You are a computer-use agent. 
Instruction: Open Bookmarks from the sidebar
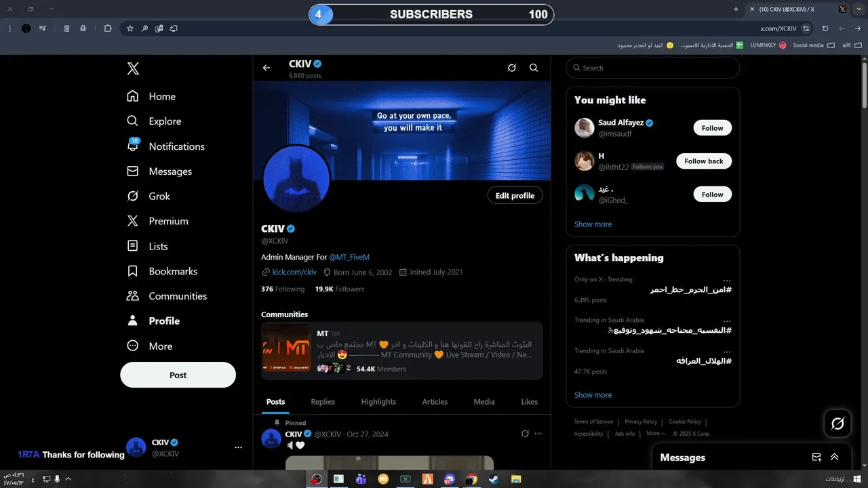coord(162,271)
